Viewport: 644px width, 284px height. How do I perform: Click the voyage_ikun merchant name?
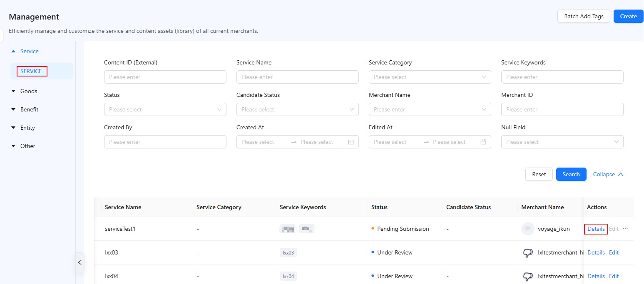point(554,229)
